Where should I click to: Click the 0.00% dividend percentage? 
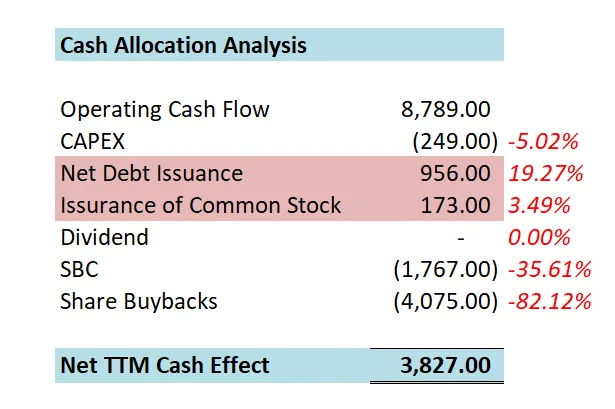[x=540, y=237]
